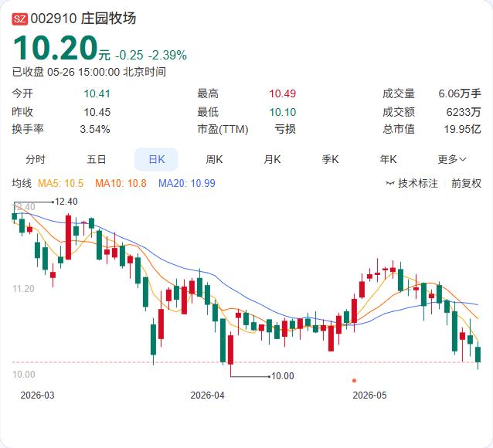The height and width of the screenshot is (448, 493).
Task: Click the price change value -0.25
Action: pos(129,56)
